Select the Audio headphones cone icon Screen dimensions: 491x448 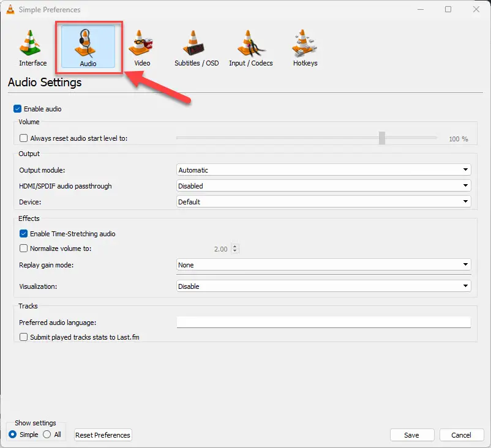point(88,44)
